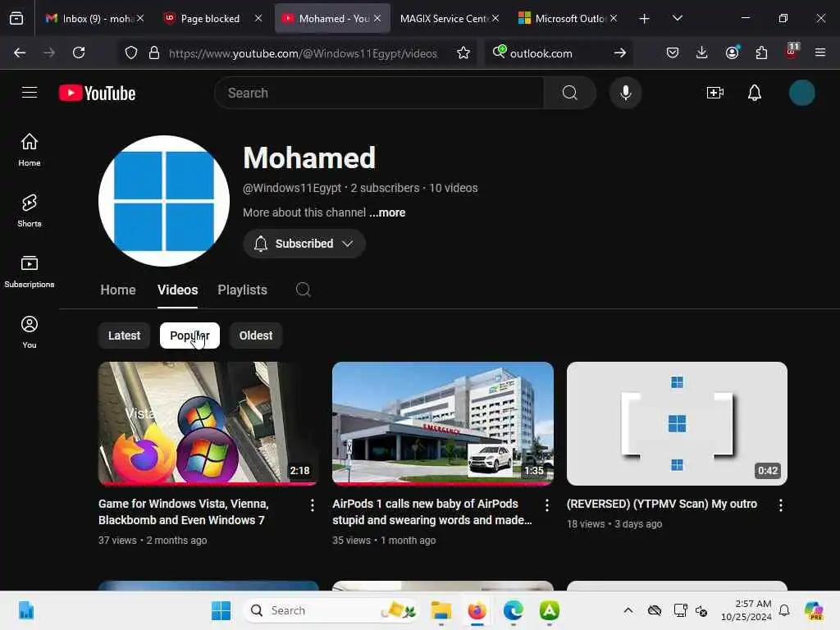Open Firefox account icon
840x630 pixels.
[x=732, y=52]
